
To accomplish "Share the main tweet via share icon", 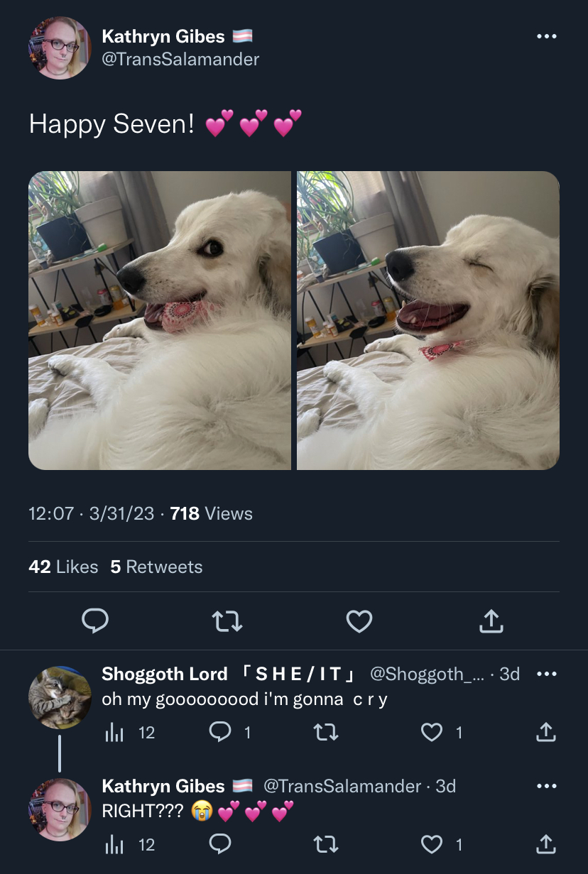I will [491, 621].
